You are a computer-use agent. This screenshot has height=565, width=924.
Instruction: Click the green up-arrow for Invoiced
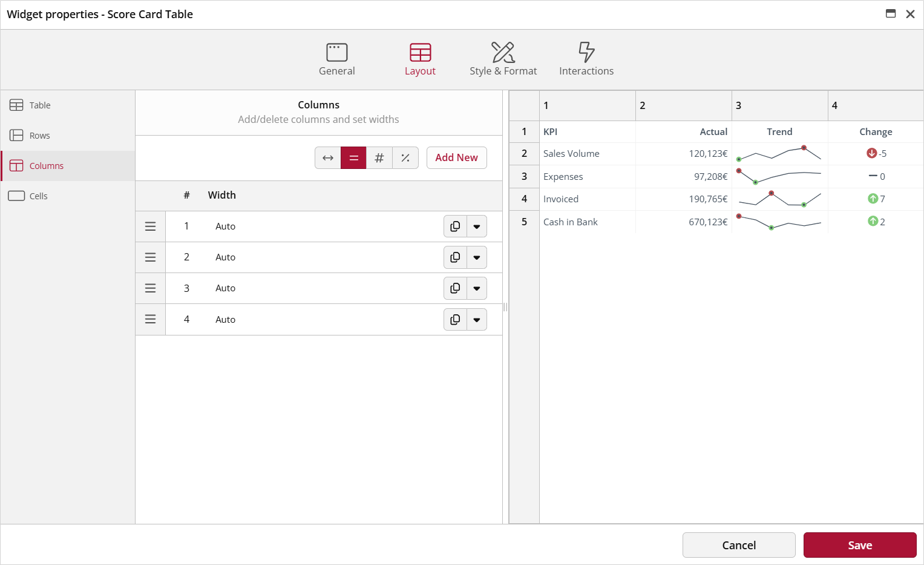[x=873, y=199]
